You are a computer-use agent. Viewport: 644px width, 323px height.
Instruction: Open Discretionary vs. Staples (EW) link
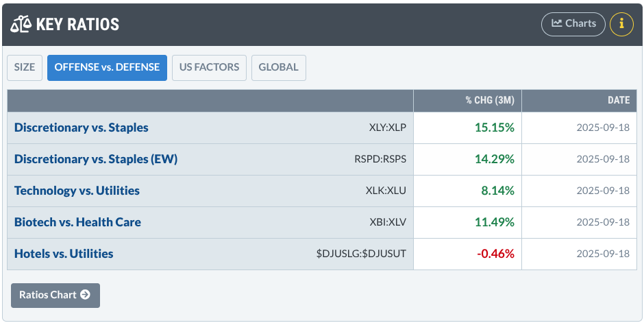click(96, 159)
